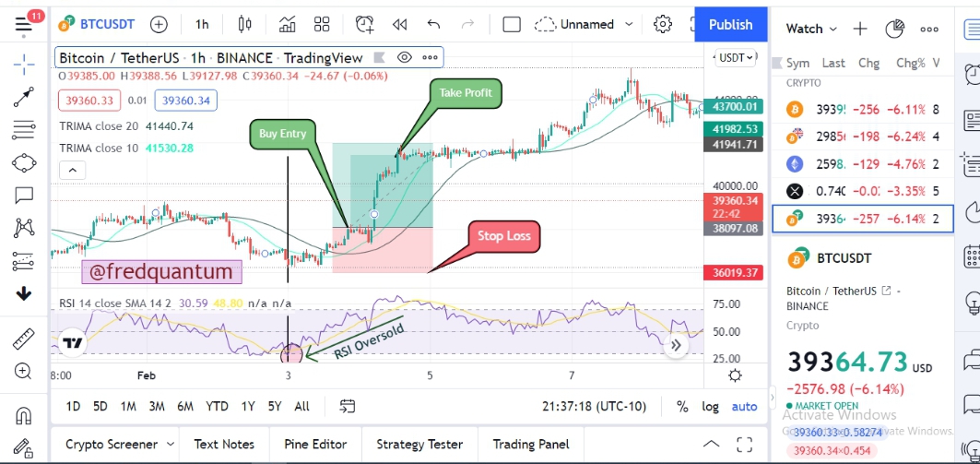The width and height of the screenshot is (980, 464).
Task: Toggle lock all drawing tools
Action: click(24, 447)
